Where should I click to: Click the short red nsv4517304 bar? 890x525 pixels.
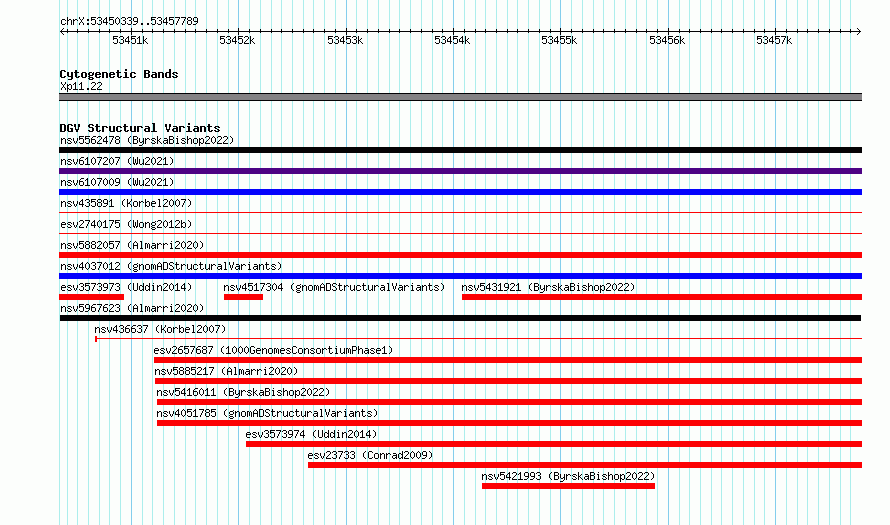244,297
